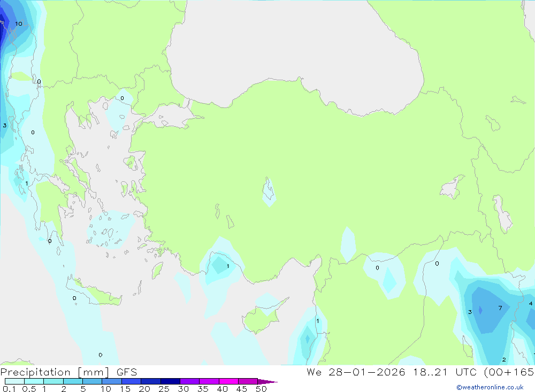Click the '(00+165' forecast offset text
535x392 pixels.
pyautogui.click(x=509, y=372)
